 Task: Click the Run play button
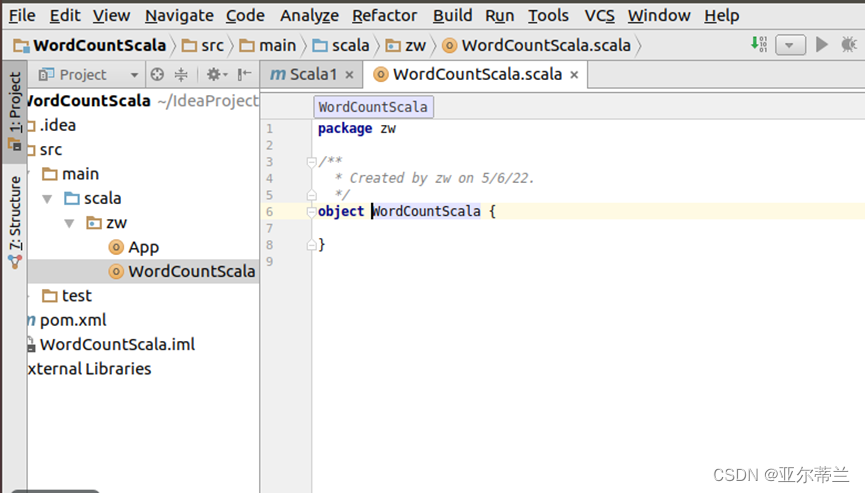[821, 45]
